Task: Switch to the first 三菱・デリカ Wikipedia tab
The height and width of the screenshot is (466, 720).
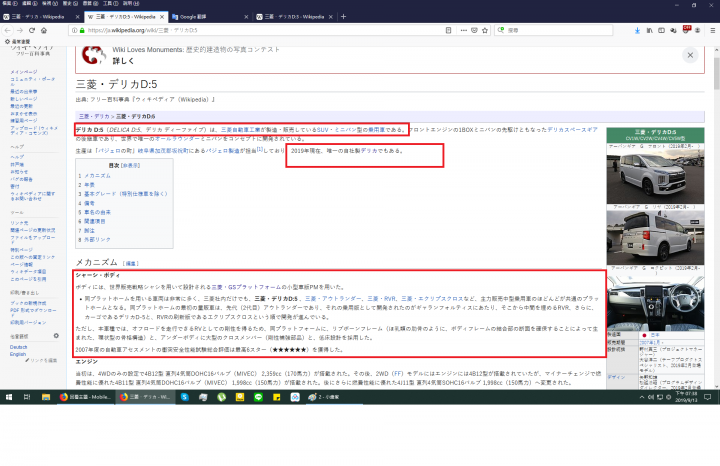Action: pyautogui.click(x=41, y=17)
